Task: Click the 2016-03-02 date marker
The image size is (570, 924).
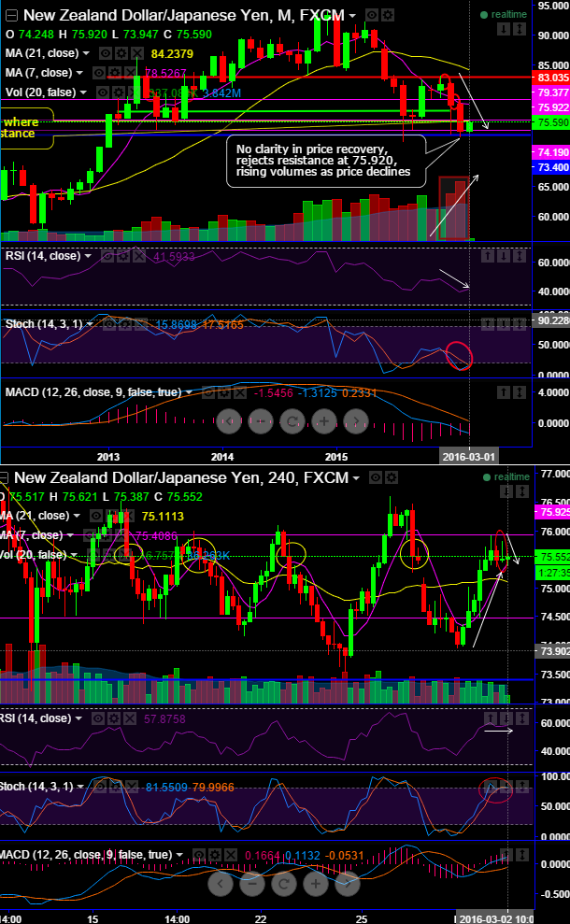Action: (x=495, y=918)
